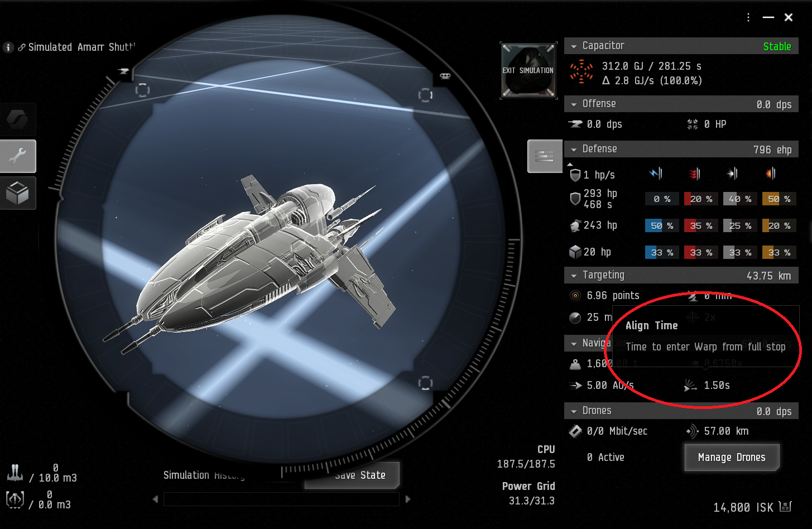This screenshot has width=812, height=529.
Task: Click the info icon beside Simulated Amarr Shuttle
Action: (8, 47)
